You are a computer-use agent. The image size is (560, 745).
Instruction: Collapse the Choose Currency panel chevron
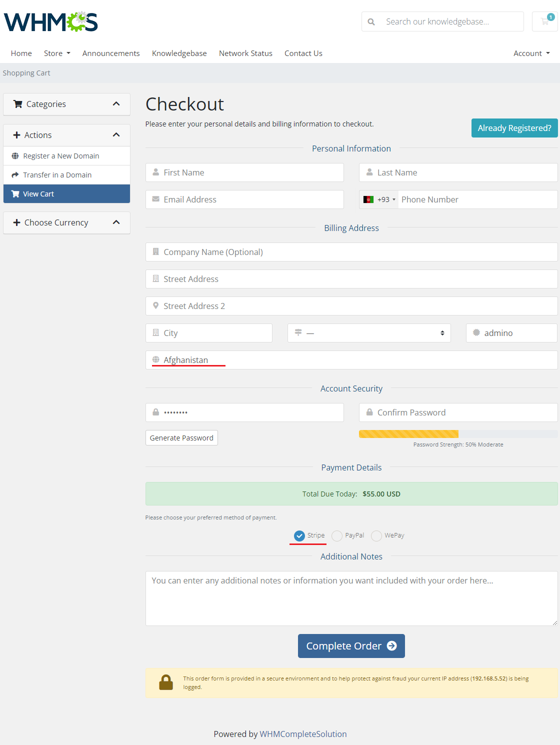[x=116, y=222]
